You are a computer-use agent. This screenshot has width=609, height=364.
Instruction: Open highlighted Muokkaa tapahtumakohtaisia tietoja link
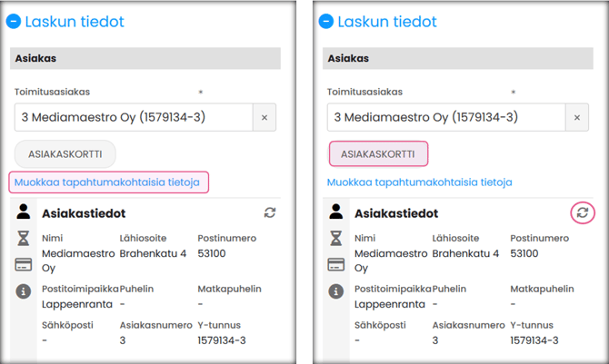coord(107,182)
